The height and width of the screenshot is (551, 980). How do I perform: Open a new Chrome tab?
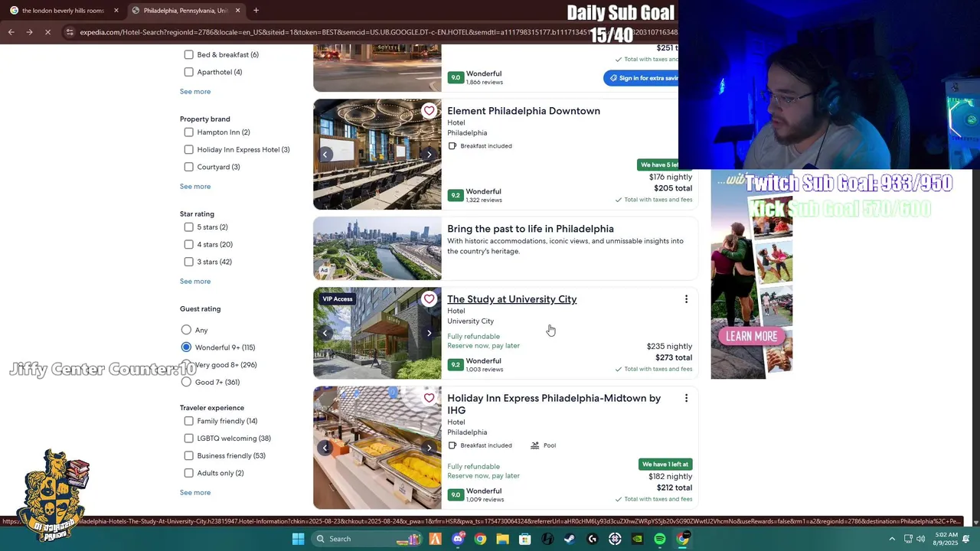(256, 11)
